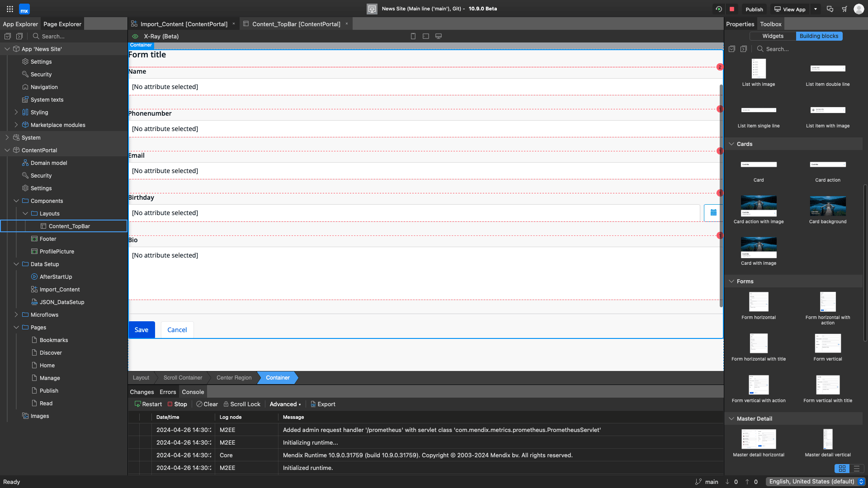This screenshot has width=868, height=488.
Task: Collapse the Forms section in Toolbox
Action: tap(731, 282)
